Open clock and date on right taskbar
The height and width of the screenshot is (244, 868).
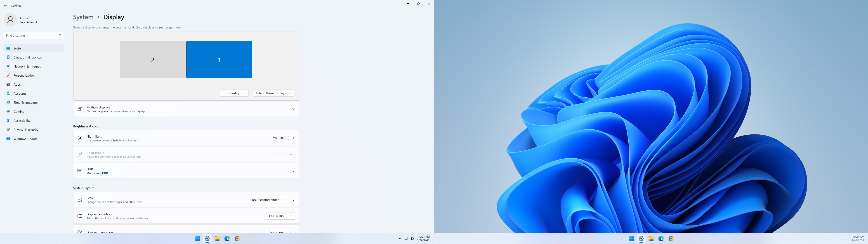pos(858,239)
